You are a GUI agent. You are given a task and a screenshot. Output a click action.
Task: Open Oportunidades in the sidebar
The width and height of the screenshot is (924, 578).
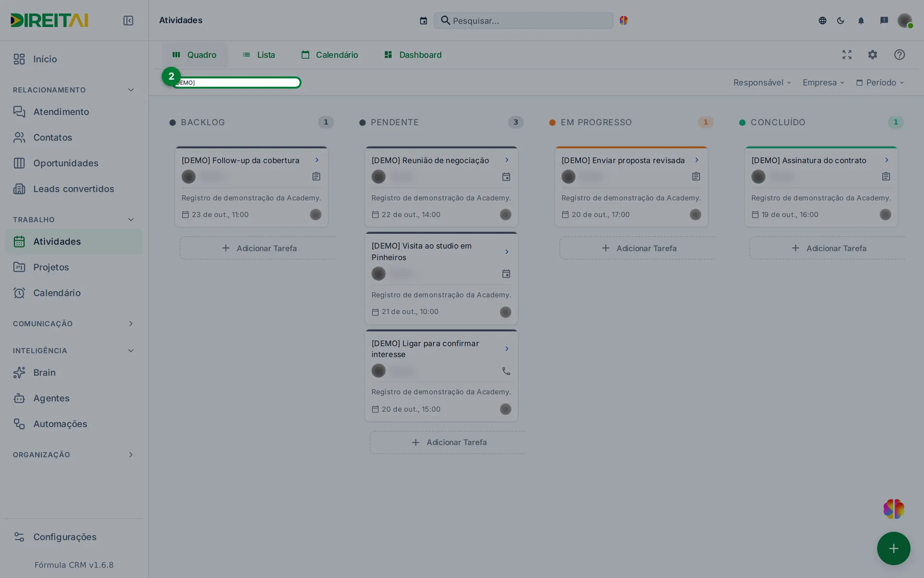[74, 163]
